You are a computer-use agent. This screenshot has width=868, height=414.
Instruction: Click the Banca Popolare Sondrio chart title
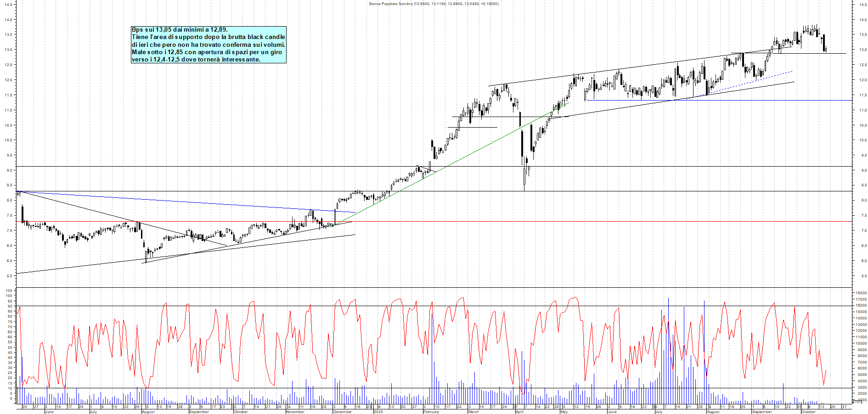coord(434,4)
